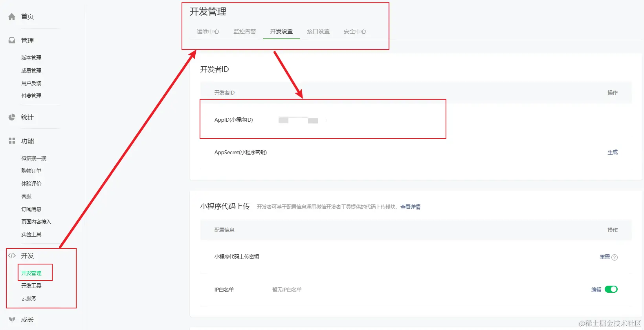644x330 pixels.
Task: Open 订阅消息 in the sidebar
Action: [x=31, y=209]
